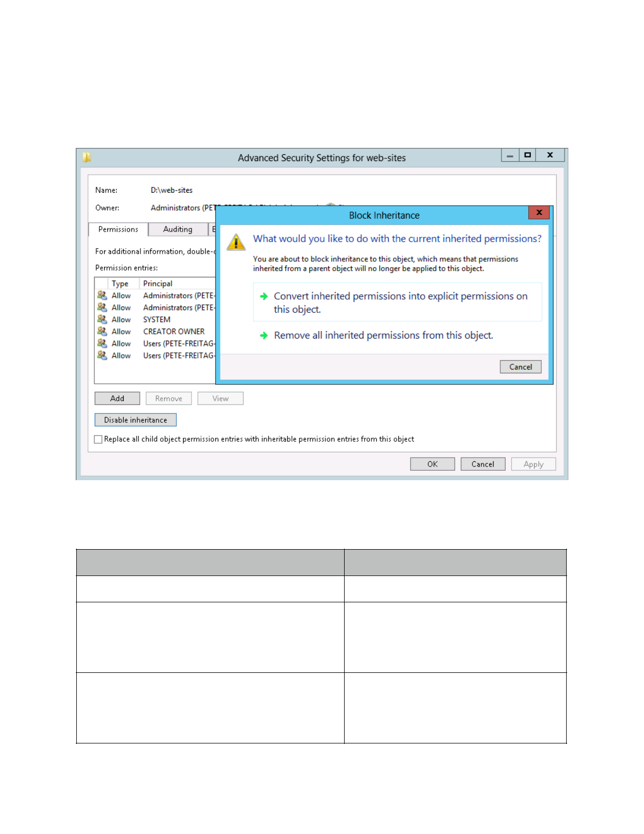Viewport: 644px width, 834px height.
Task: Close the Block Inheritance dialog with X
Action: click(x=539, y=213)
